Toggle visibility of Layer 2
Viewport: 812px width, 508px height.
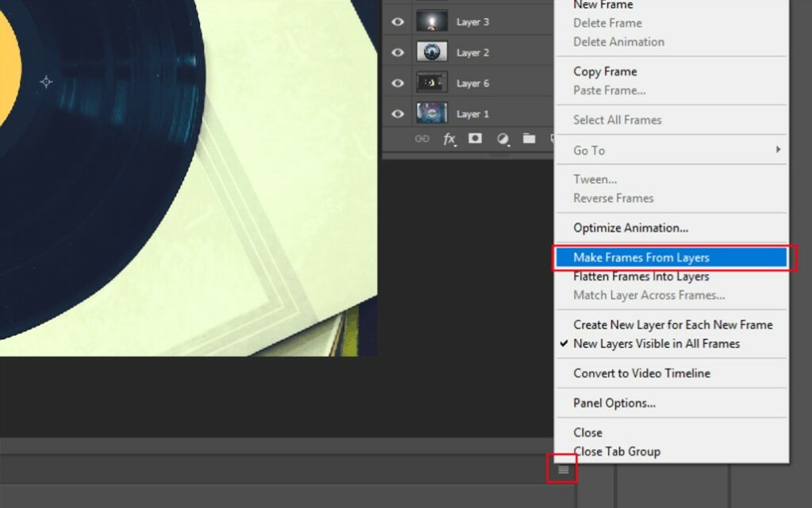coord(397,52)
